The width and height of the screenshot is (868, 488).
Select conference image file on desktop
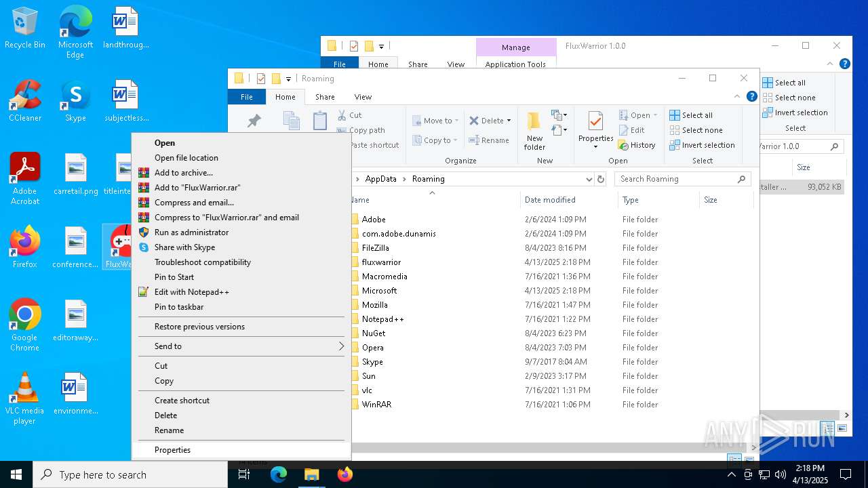[75, 248]
